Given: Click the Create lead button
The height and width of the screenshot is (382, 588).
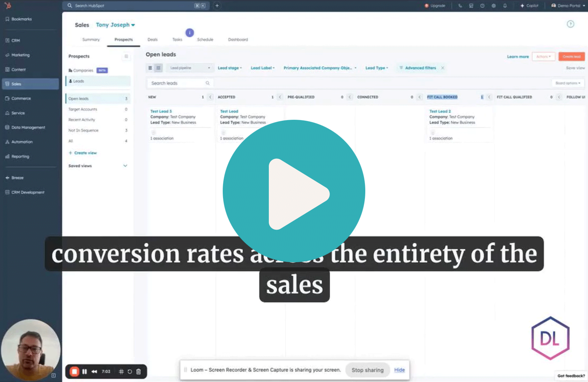Looking at the screenshot, I should pos(571,57).
